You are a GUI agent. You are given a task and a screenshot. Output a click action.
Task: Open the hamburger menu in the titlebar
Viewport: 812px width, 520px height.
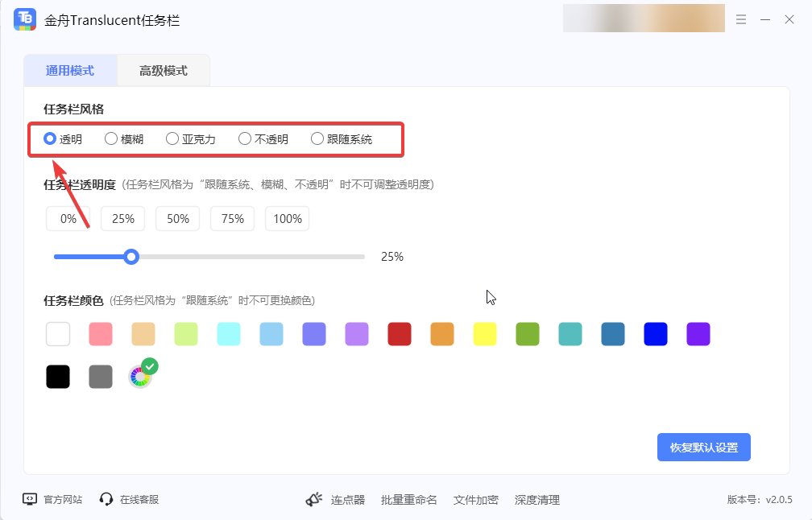741,19
